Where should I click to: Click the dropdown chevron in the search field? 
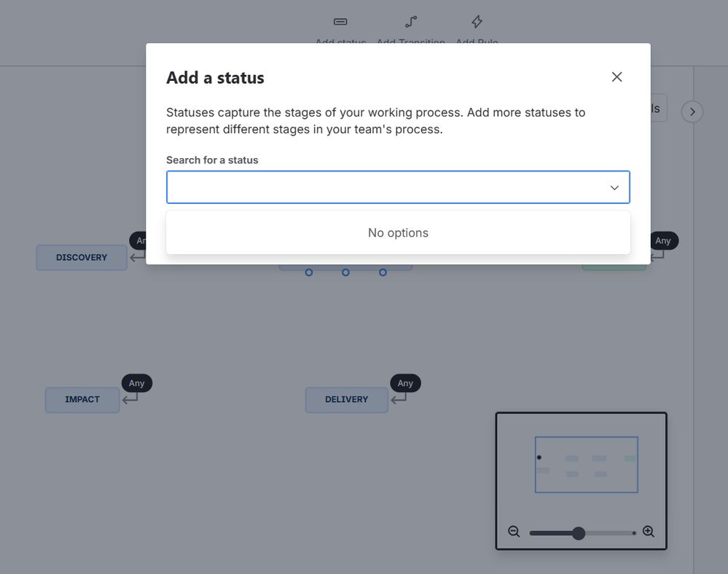pos(614,187)
